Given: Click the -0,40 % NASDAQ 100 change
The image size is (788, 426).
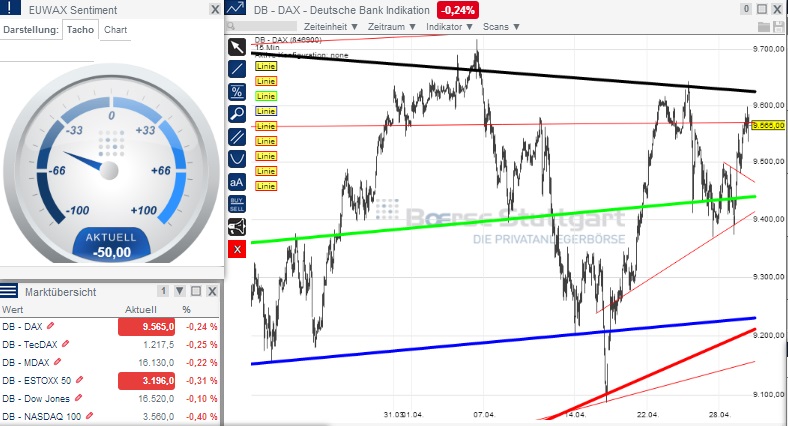Looking at the screenshot, I should click(x=202, y=417).
